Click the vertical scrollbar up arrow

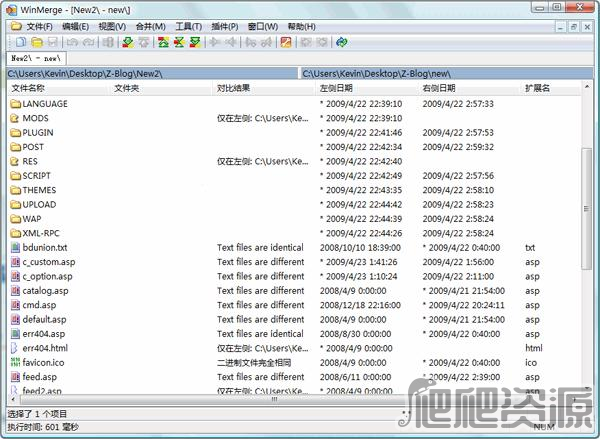coord(587,87)
